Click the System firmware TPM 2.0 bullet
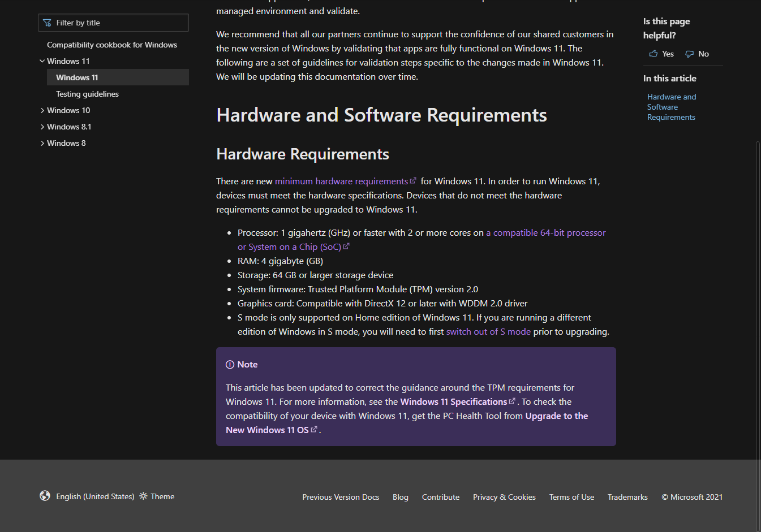Screen dimensions: 761x532 pos(358,289)
